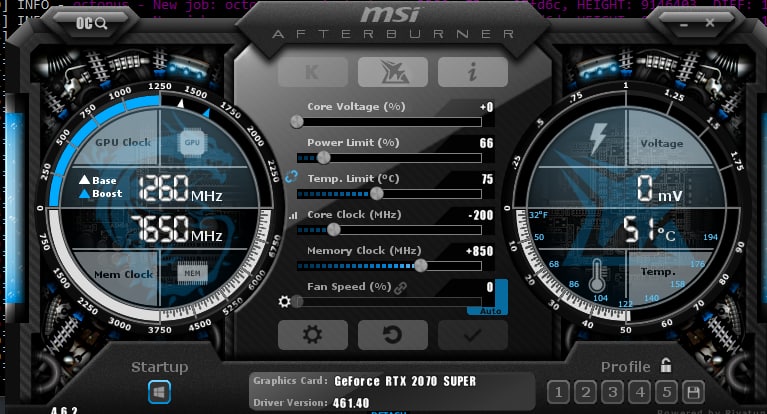Click the Temp. Limit value 75
The image size is (767, 414).
tap(487, 179)
